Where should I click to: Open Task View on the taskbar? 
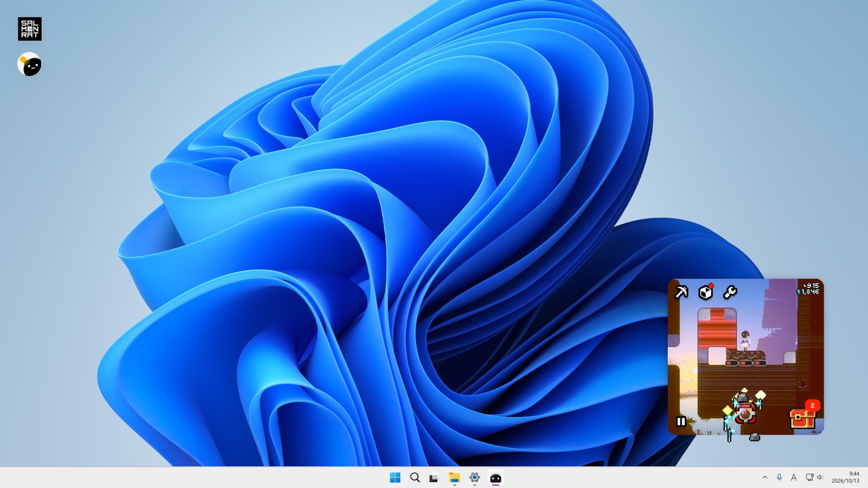click(433, 478)
